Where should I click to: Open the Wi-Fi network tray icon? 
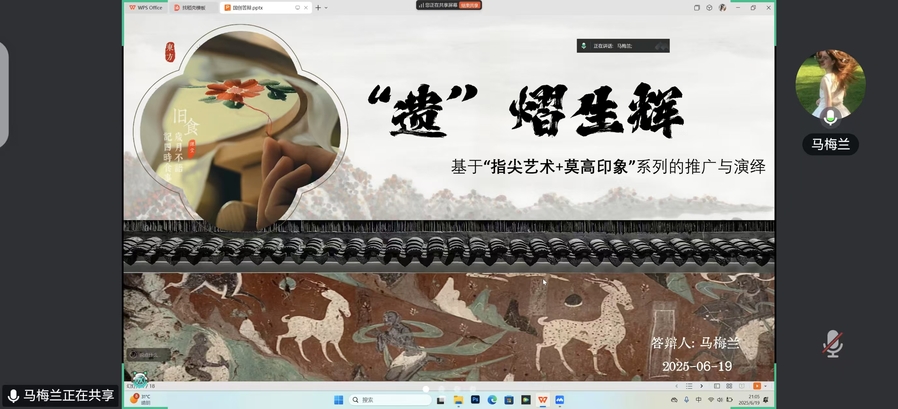pos(711,400)
